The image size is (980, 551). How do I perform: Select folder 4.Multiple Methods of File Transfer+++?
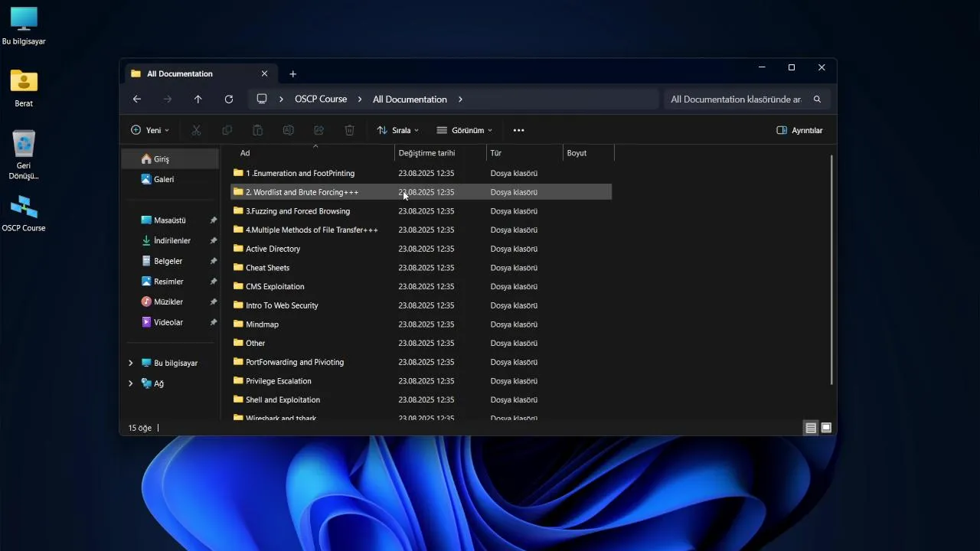coord(421,230)
